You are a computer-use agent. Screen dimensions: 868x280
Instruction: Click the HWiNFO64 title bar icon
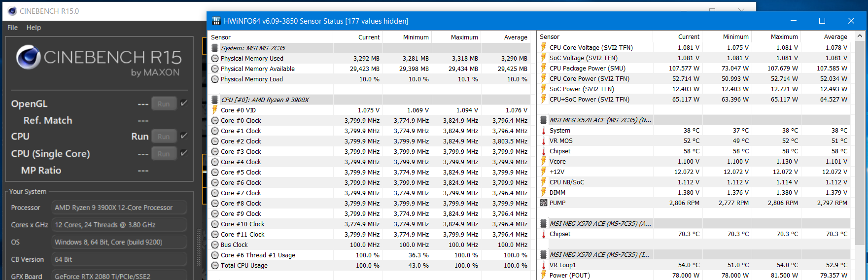216,21
